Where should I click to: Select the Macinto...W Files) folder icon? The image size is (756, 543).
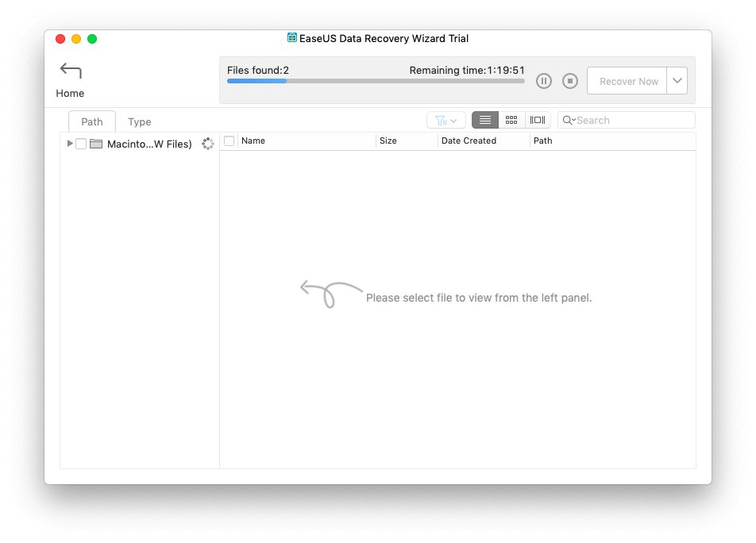pyautogui.click(x=96, y=144)
